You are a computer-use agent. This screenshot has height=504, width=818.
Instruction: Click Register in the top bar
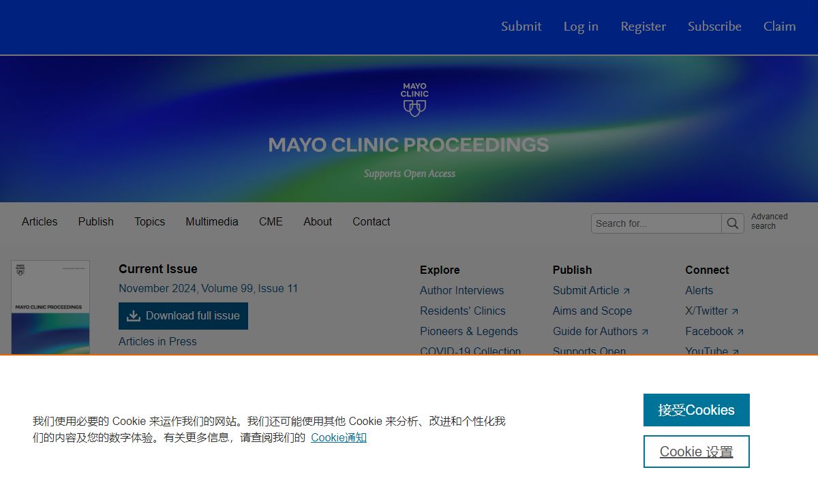(x=643, y=27)
